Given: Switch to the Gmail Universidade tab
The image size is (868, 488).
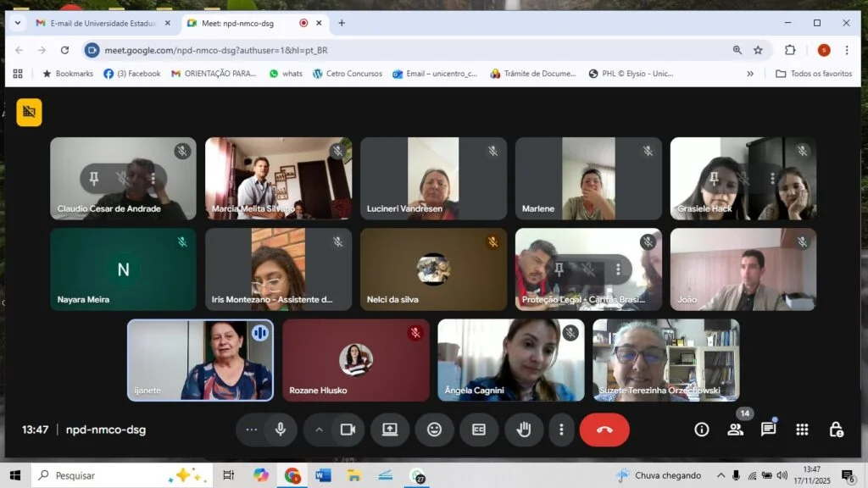Looking at the screenshot, I should point(102,23).
